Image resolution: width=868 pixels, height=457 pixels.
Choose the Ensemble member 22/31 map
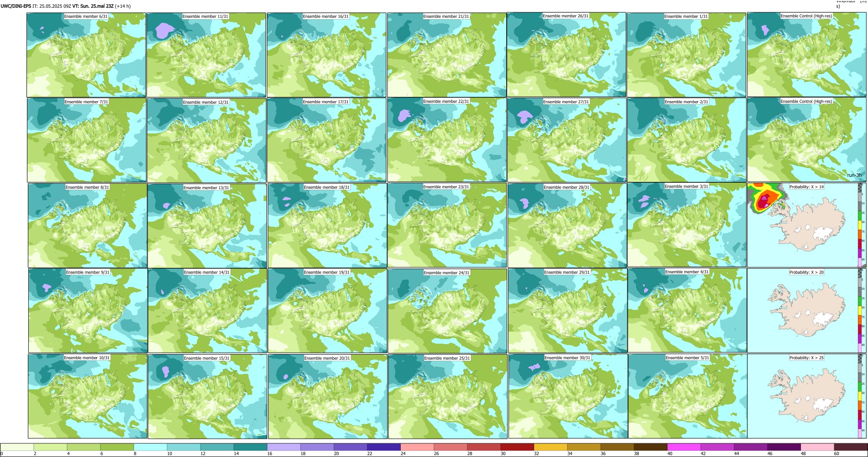pos(447,139)
